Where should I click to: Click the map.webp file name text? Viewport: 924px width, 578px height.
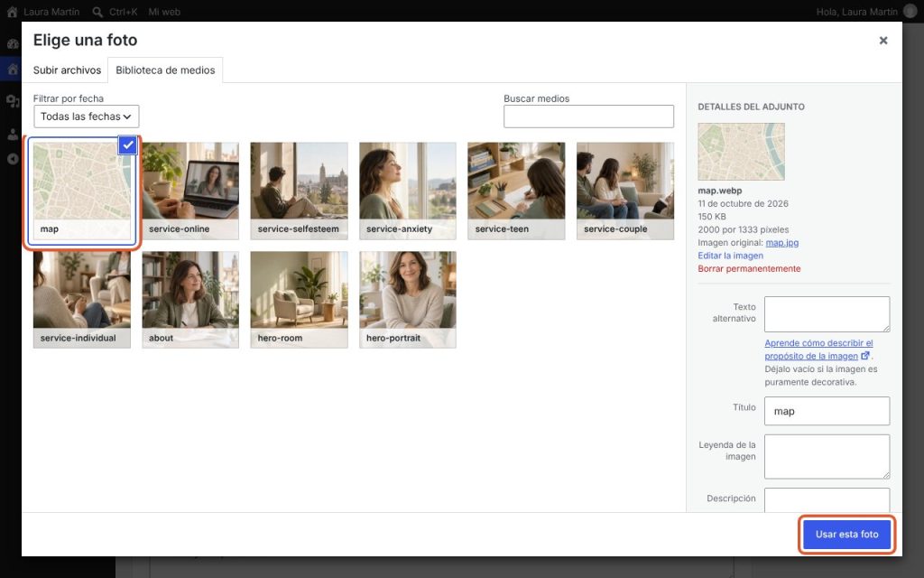(719, 191)
